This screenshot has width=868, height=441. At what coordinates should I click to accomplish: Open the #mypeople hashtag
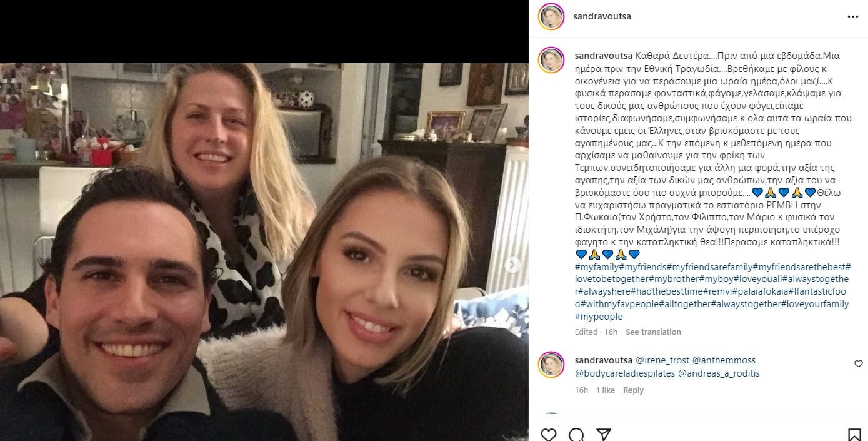pos(598,317)
